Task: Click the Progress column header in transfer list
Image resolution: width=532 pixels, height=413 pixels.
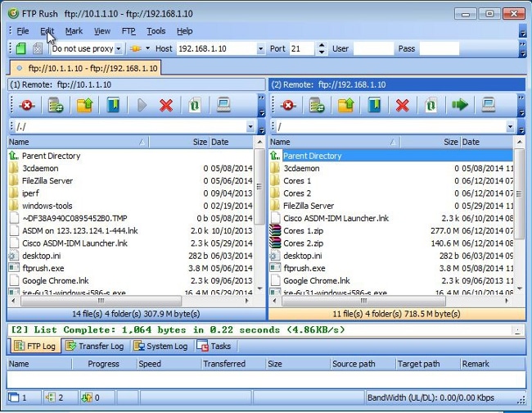Action: click(x=104, y=364)
